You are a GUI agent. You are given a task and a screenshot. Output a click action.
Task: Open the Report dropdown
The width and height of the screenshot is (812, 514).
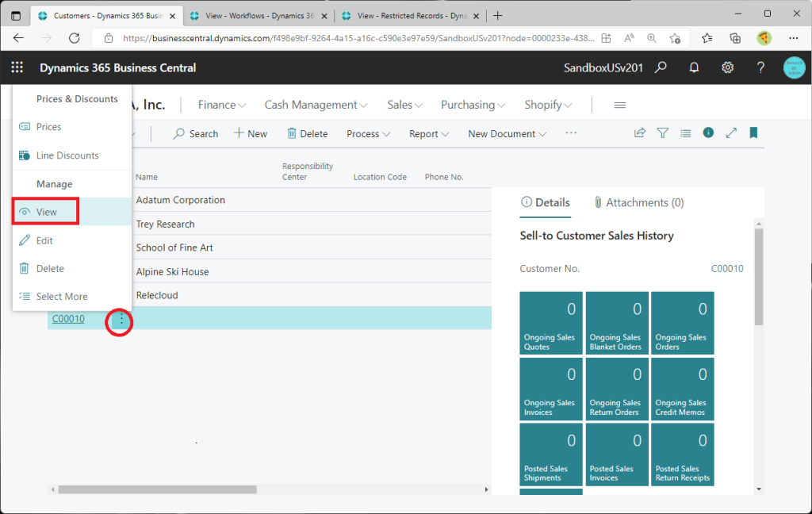click(x=429, y=134)
